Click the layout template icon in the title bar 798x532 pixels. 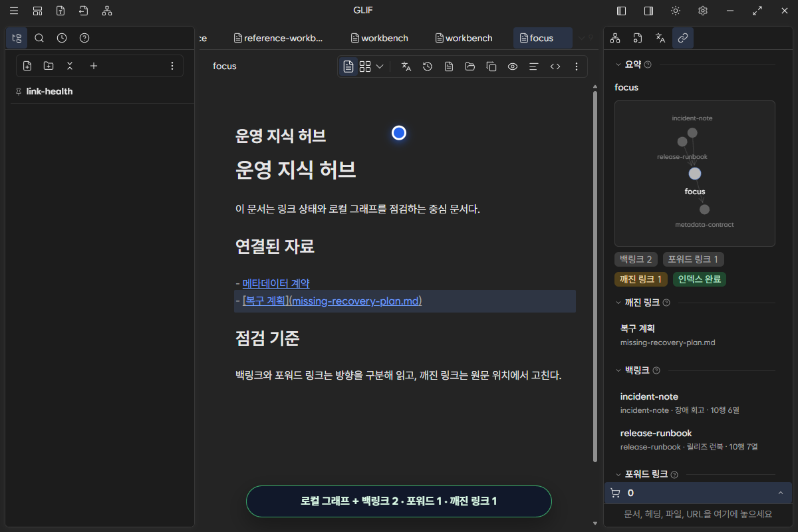(x=37, y=11)
